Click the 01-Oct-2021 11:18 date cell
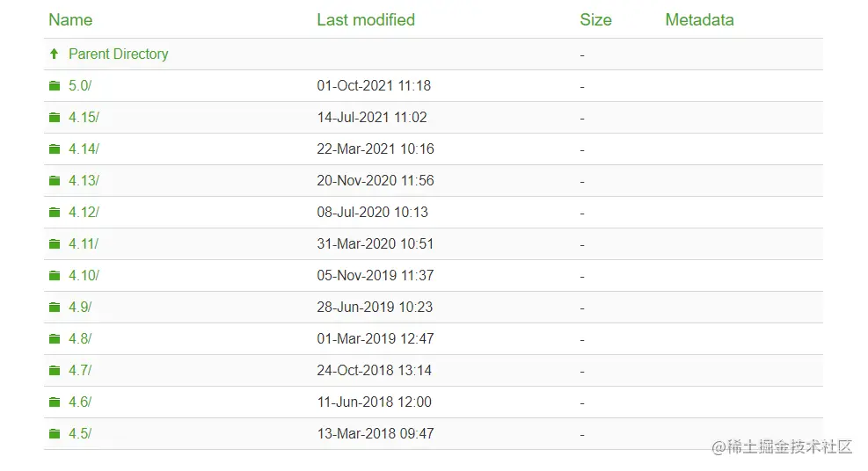Viewport: 868px width, 471px height. 374,86
